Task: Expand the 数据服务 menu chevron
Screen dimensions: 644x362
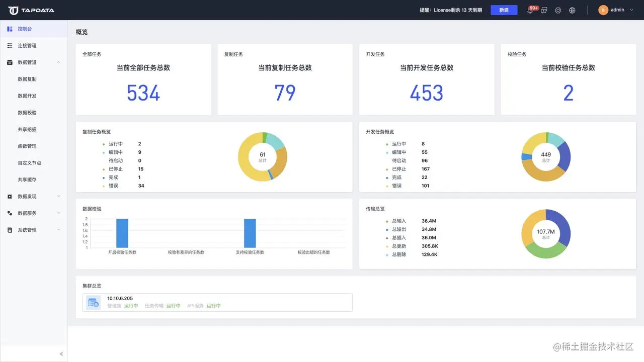Action: coord(59,213)
